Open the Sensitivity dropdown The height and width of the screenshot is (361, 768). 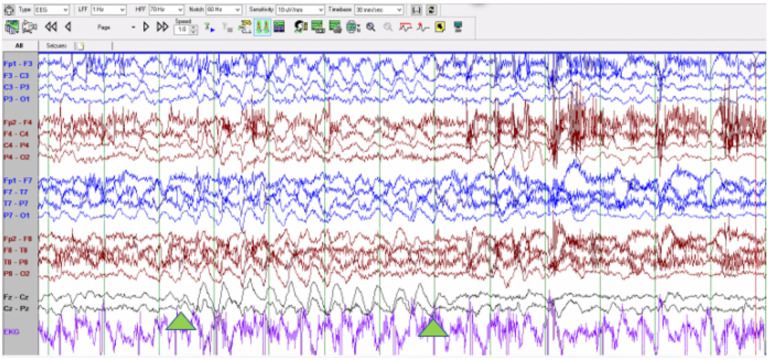coord(300,10)
